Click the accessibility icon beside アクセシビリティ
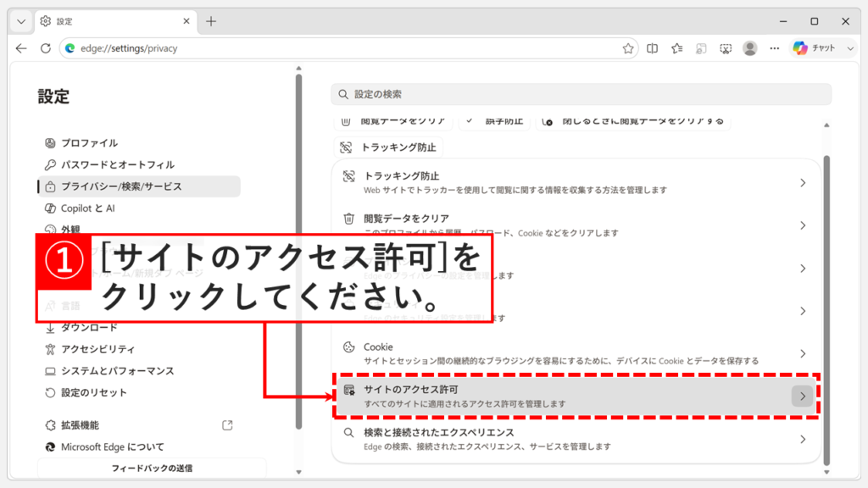The height and width of the screenshot is (488, 868). [x=50, y=349]
